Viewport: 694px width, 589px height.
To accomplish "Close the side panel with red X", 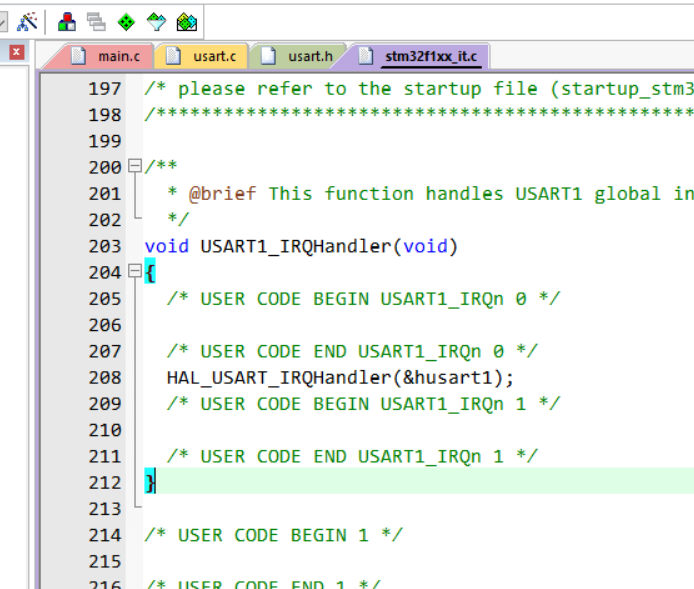I will 16,52.
